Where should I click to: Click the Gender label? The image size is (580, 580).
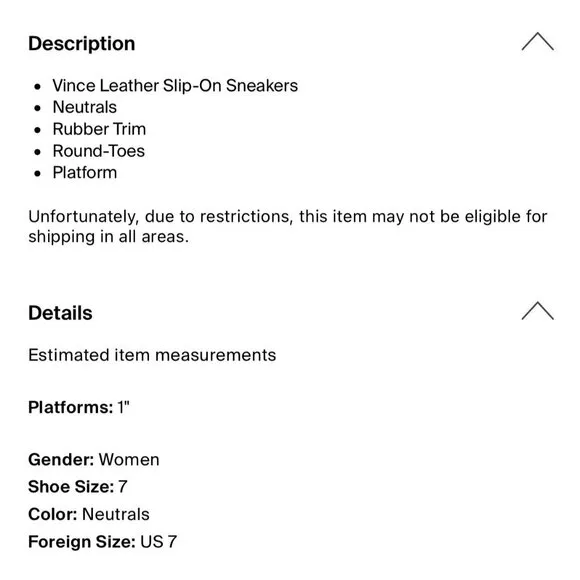61,459
